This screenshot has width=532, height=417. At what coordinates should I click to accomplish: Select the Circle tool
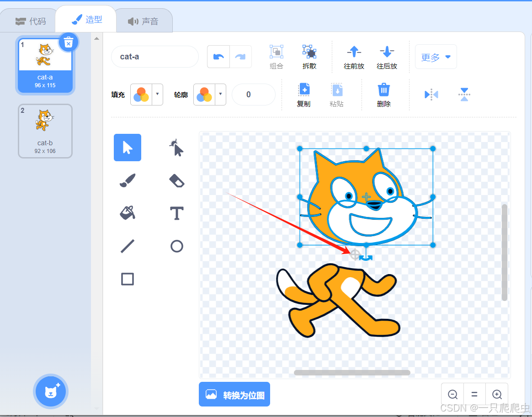tap(177, 246)
